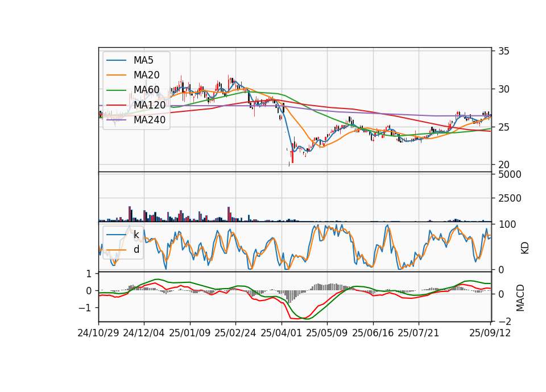Click the 20 price axis tick
546x392 pixels.
click(503, 165)
